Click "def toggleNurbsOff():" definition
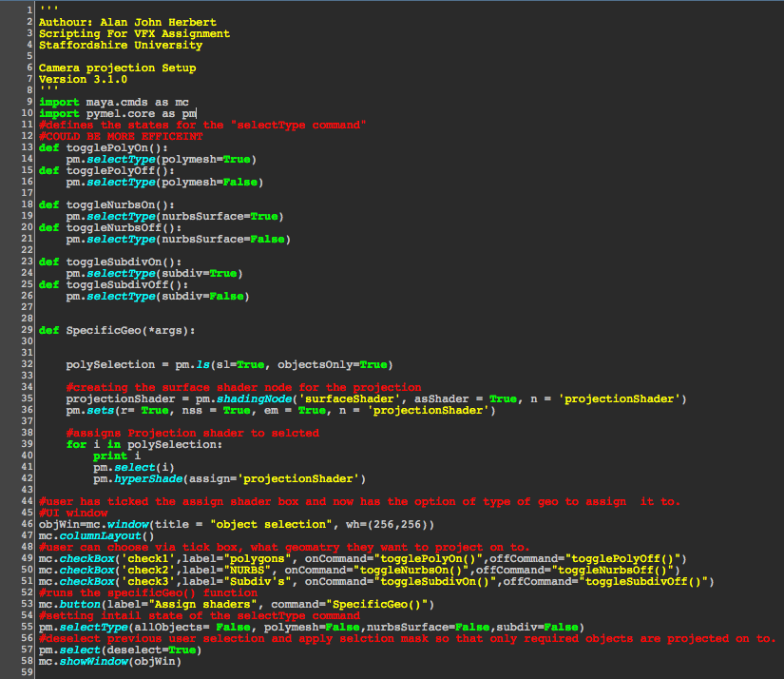This screenshot has height=679, width=784. [110, 227]
